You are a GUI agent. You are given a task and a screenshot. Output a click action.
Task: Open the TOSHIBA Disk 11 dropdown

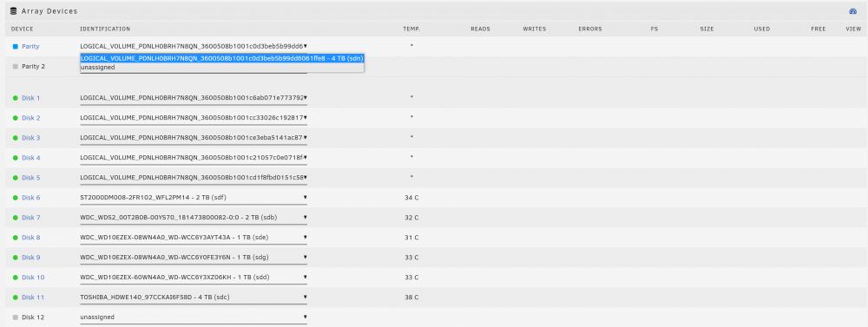click(x=194, y=298)
